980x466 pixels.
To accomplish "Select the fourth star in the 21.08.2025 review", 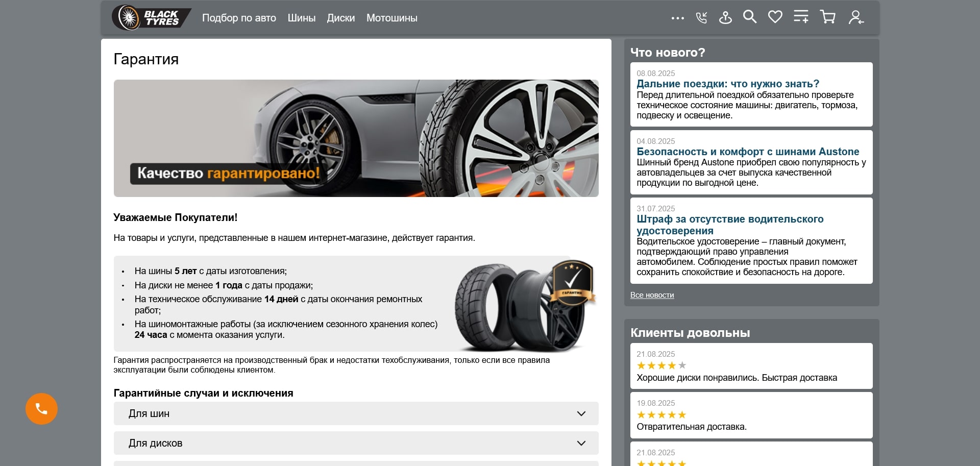I will click(x=671, y=365).
